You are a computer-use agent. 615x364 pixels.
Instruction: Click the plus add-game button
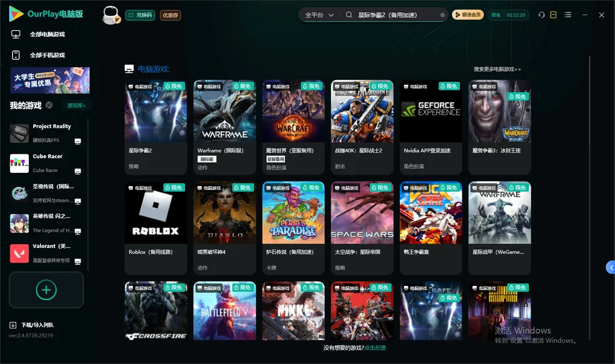46,290
